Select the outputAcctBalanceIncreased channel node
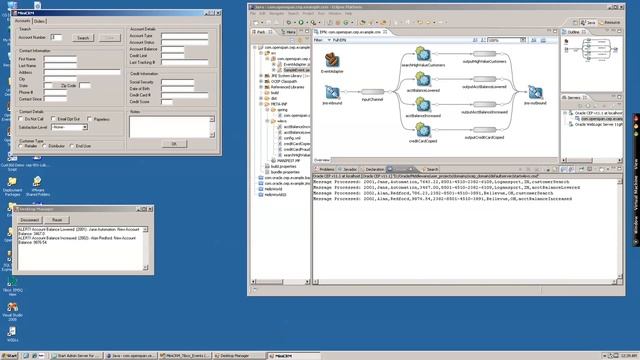 tap(484, 104)
